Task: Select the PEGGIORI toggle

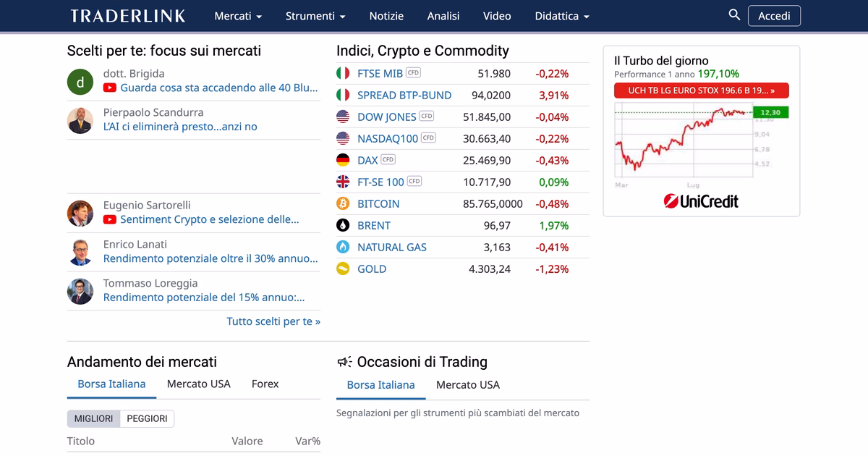Action: [147, 418]
